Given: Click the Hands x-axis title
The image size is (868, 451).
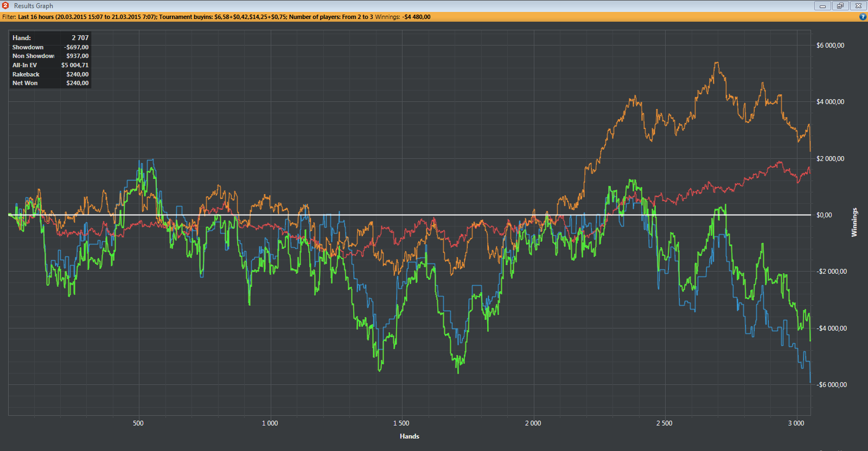Looking at the screenshot, I should (409, 436).
